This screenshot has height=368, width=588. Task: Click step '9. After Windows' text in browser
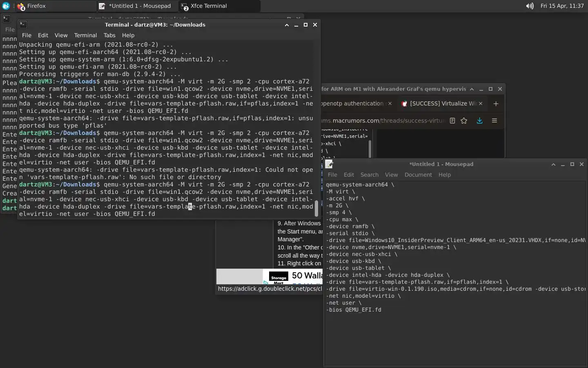[x=299, y=223]
